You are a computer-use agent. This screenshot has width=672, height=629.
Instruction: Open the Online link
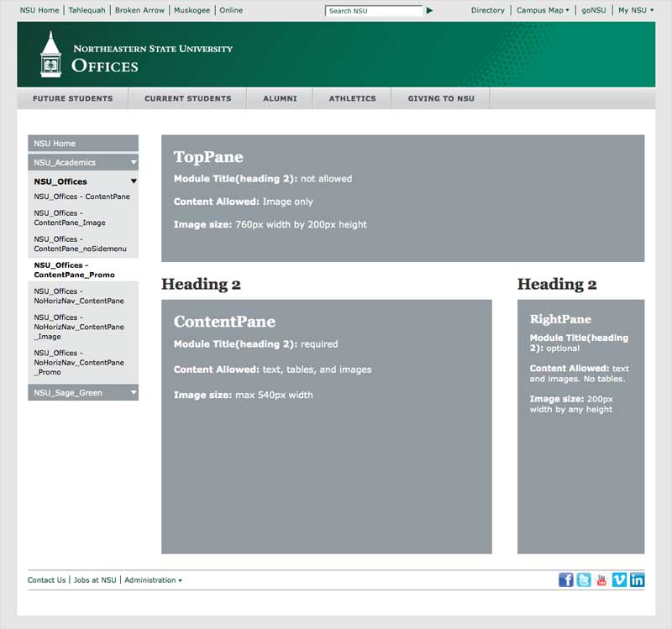(x=231, y=10)
